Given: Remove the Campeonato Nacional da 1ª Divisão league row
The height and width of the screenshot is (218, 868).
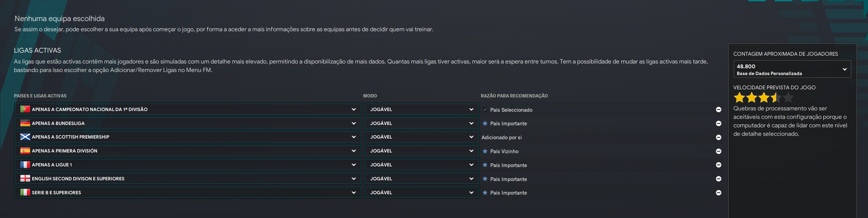Looking at the screenshot, I should 718,109.
